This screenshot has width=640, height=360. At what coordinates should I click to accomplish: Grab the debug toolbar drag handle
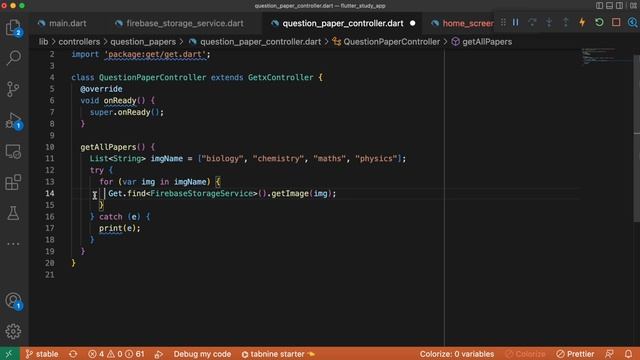tap(503, 22)
